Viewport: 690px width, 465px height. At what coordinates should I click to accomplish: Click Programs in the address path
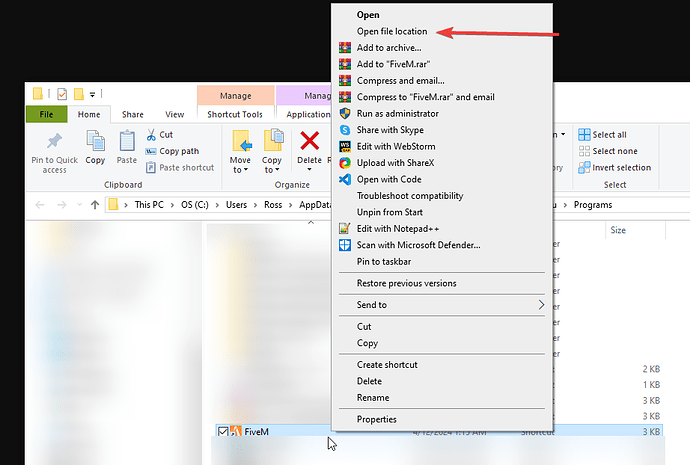tap(593, 205)
